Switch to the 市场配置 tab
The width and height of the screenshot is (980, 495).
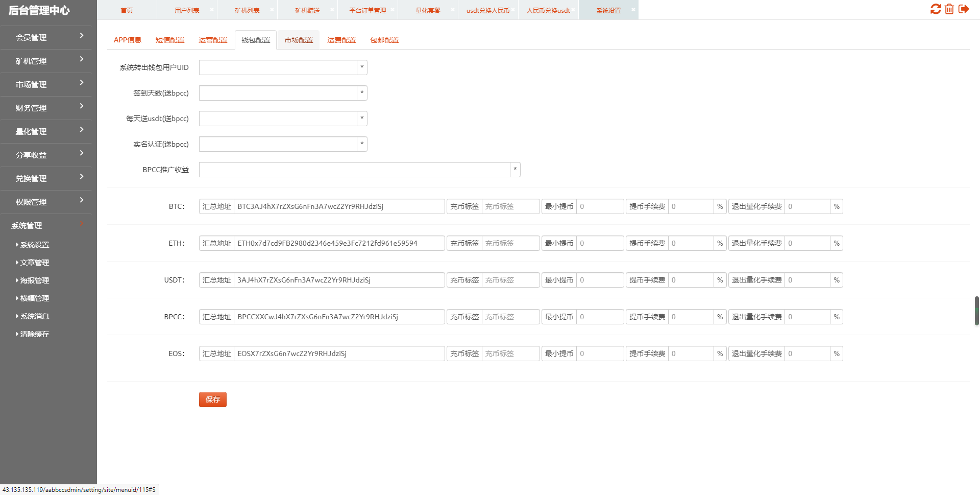pyautogui.click(x=299, y=40)
